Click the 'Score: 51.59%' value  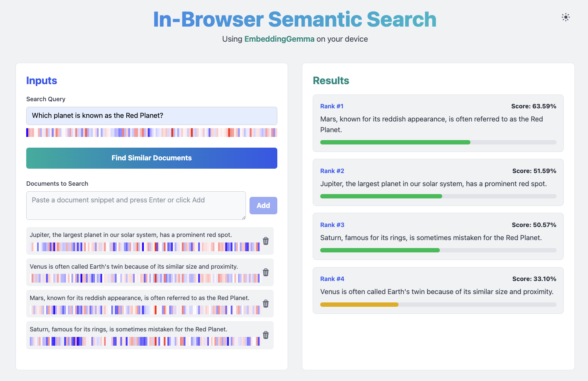(x=534, y=171)
